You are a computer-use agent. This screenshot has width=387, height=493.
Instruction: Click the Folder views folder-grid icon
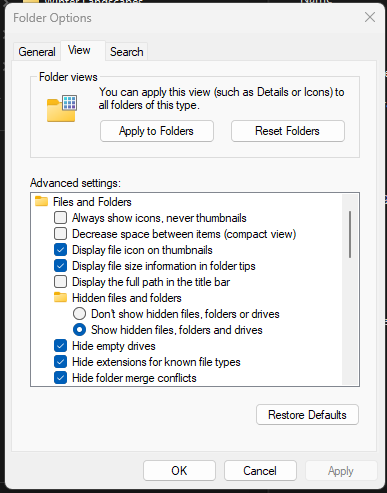coord(62,108)
